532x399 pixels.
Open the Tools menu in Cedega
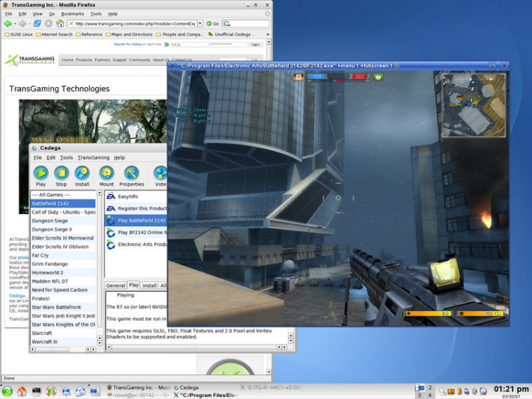tap(66, 157)
